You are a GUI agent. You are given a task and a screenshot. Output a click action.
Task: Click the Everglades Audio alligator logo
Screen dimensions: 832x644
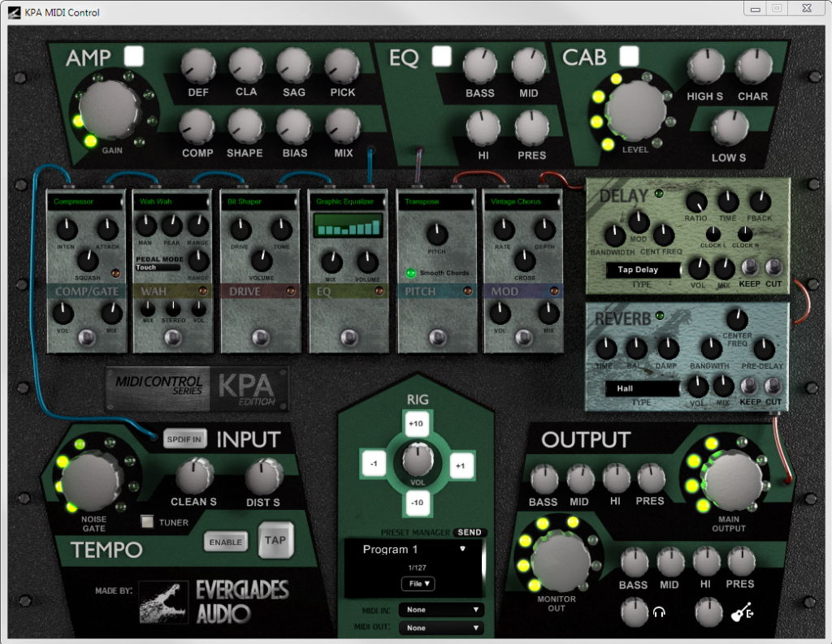pyautogui.click(x=163, y=602)
